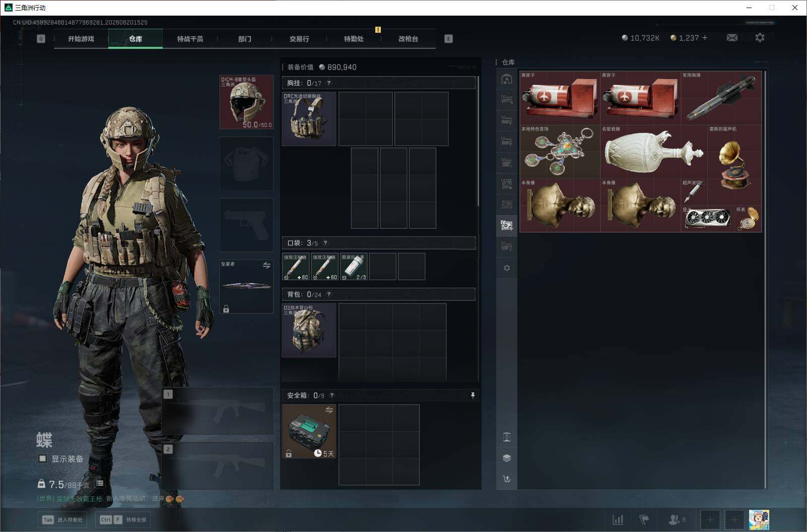Open the flags icon in bottom bar

pos(644,519)
